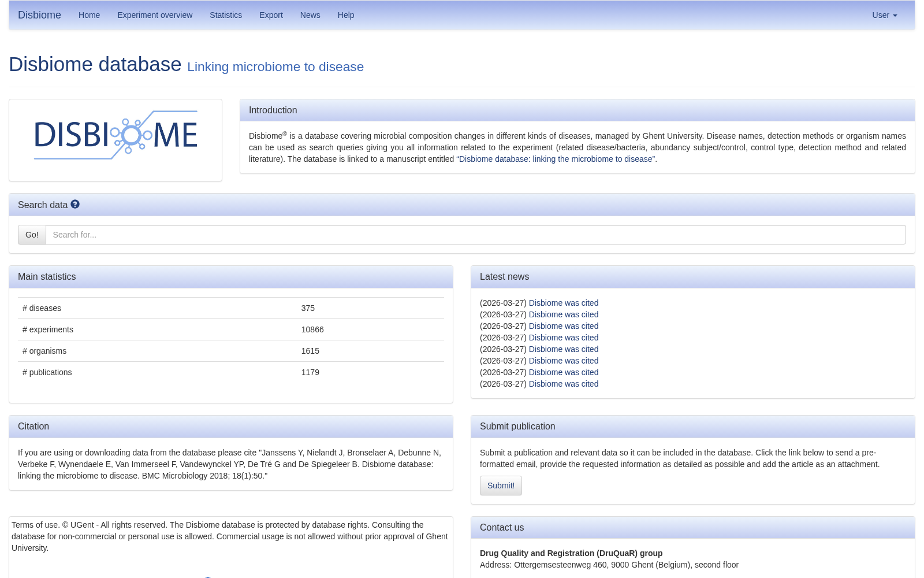Click the 'Linking microbiome to disease' subtitle
This screenshot has height=578, width=924.
tap(275, 66)
